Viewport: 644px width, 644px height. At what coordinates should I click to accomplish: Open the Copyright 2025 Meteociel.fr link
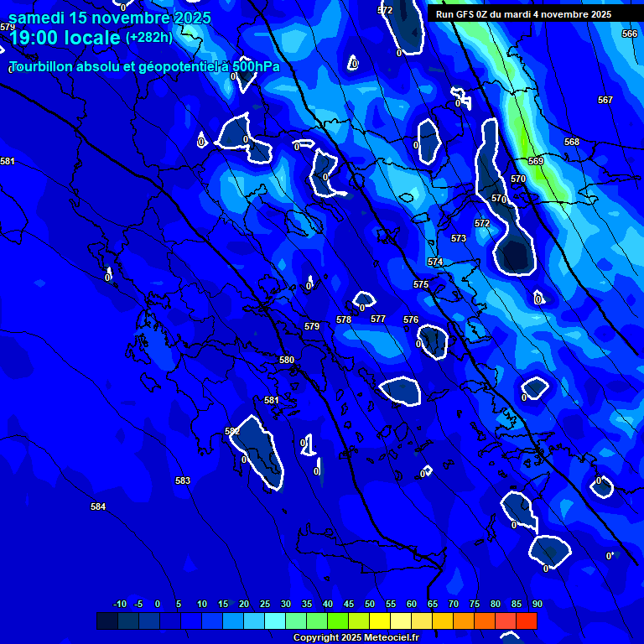[356, 638]
